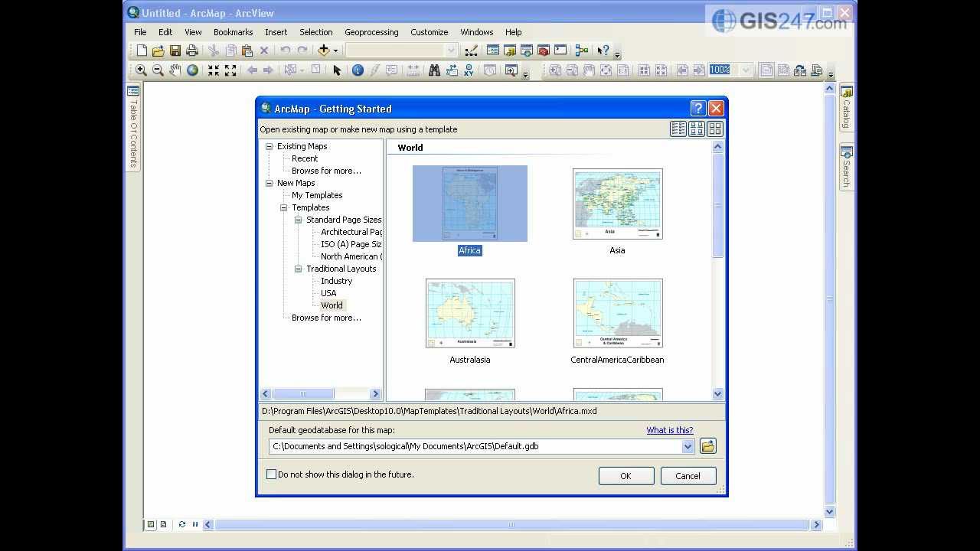Browse for geodatabase folder icon
This screenshot has height=551, width=980.
(707, 446)
